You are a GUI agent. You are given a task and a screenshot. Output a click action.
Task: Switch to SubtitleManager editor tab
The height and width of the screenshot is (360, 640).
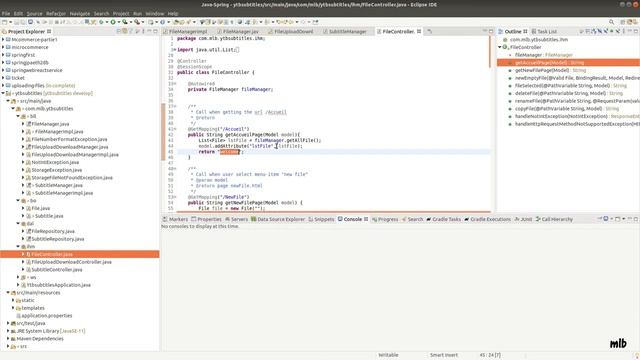pyautogui.click(x=347, y=31)
